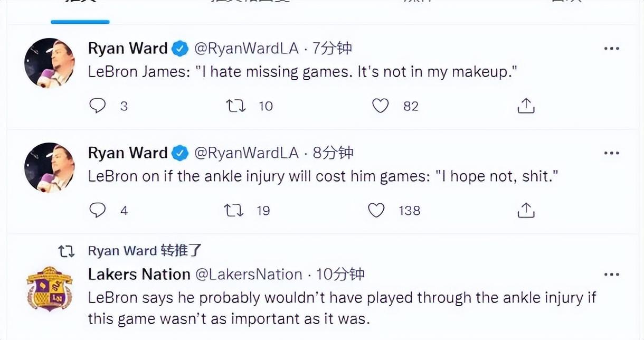The width and height of the screenshot is (644, 340).
Task: Open the Lakers Nation account name
Action: tap(139, 275)
